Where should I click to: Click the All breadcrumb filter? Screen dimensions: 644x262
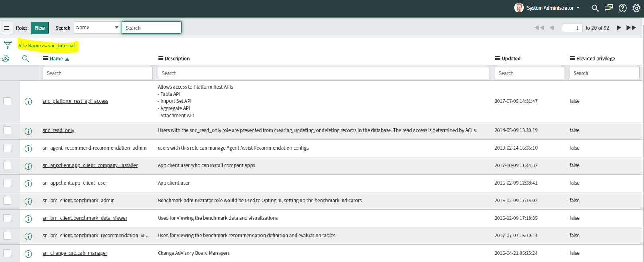[x=21, y=46]
